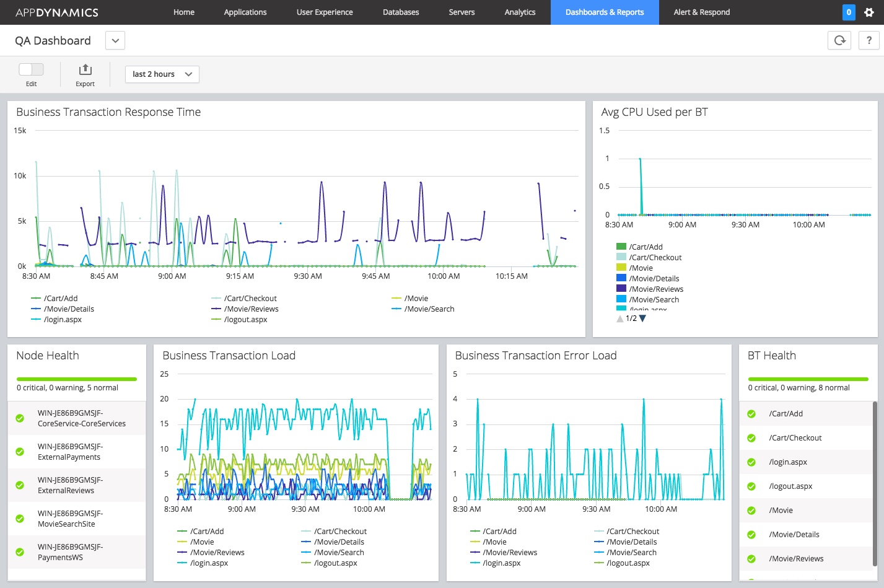This screenshot has width=884, height=588.
Task: Toggle /Cart/Checkout legend in Response Time chart
Action: click(244, 299)
